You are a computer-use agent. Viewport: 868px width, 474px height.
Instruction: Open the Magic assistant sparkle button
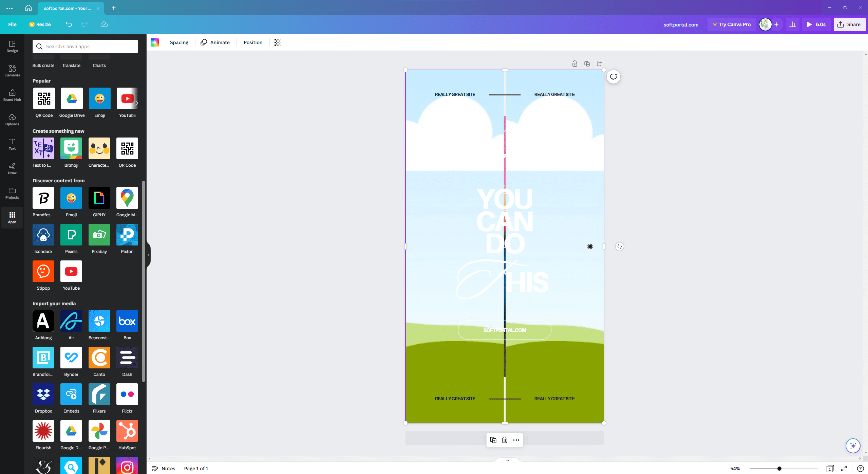[853, 446]
